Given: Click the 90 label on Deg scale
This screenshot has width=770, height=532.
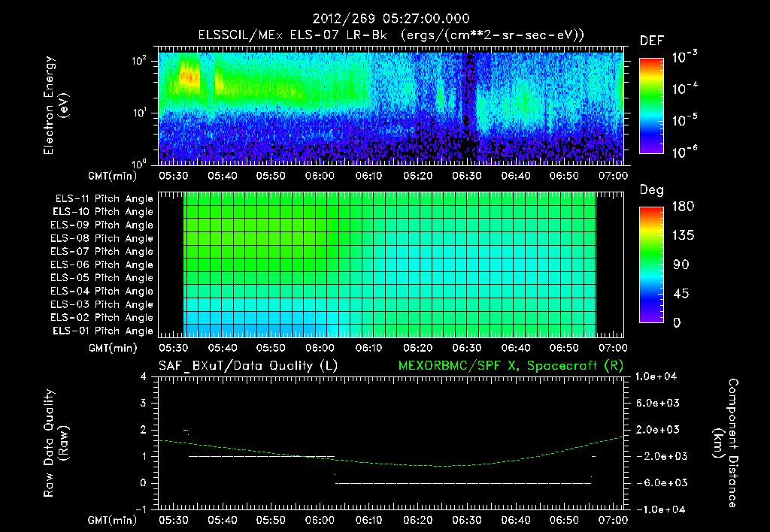Looking at the screenshot, I should (681, 264).
